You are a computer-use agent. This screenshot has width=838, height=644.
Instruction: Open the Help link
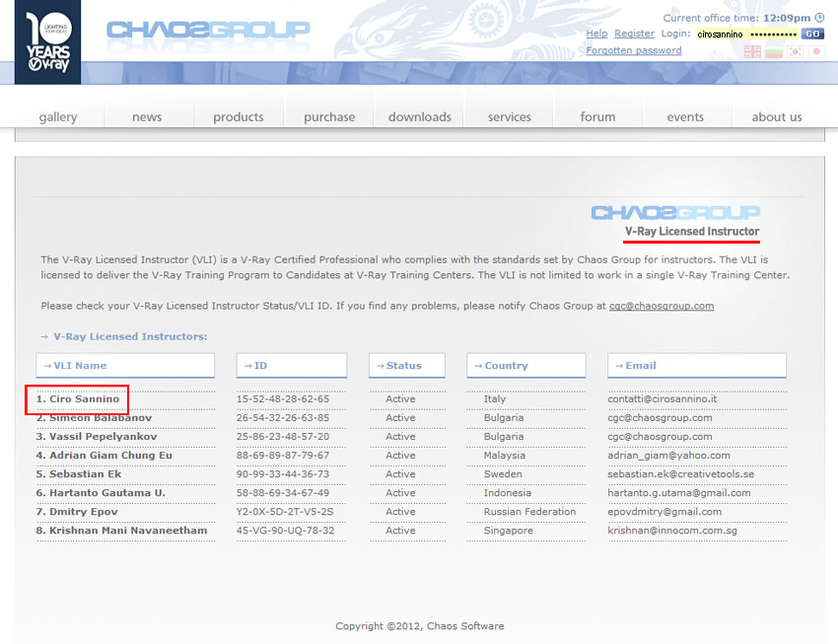pos(596,34)
